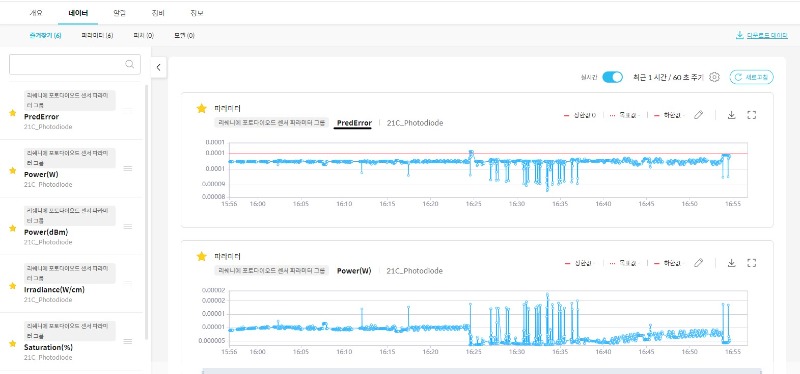Toggle 상한값 legend on Power(W) chart
800x374 pixels.
click(581, 263)
